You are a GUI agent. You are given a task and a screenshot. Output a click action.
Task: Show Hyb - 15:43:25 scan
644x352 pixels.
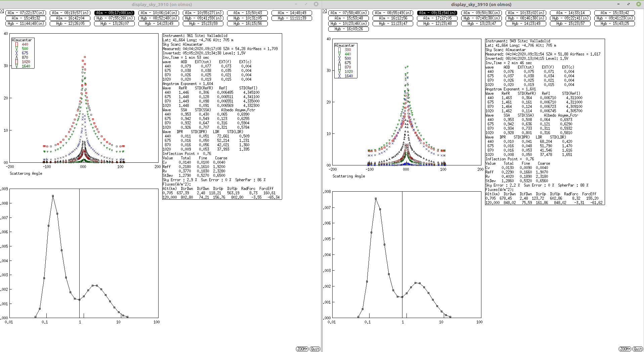pyautogui.click(x=615, y=24)
